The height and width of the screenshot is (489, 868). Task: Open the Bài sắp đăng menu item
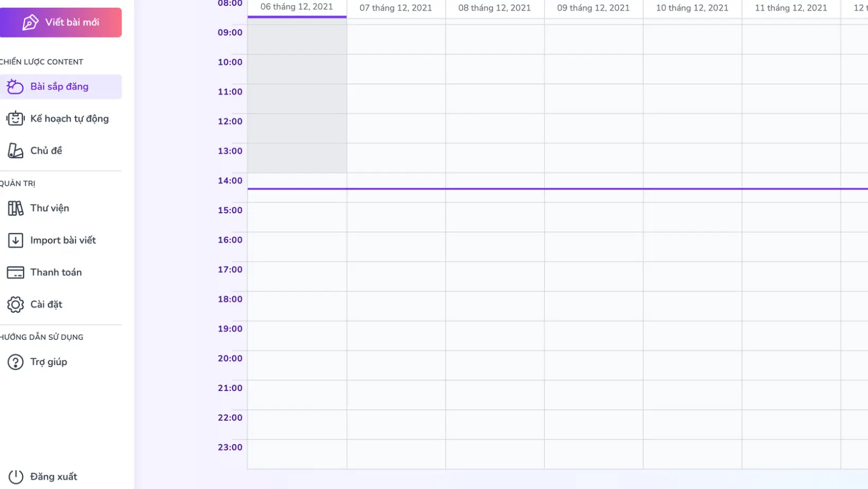(x=59, y=87)
